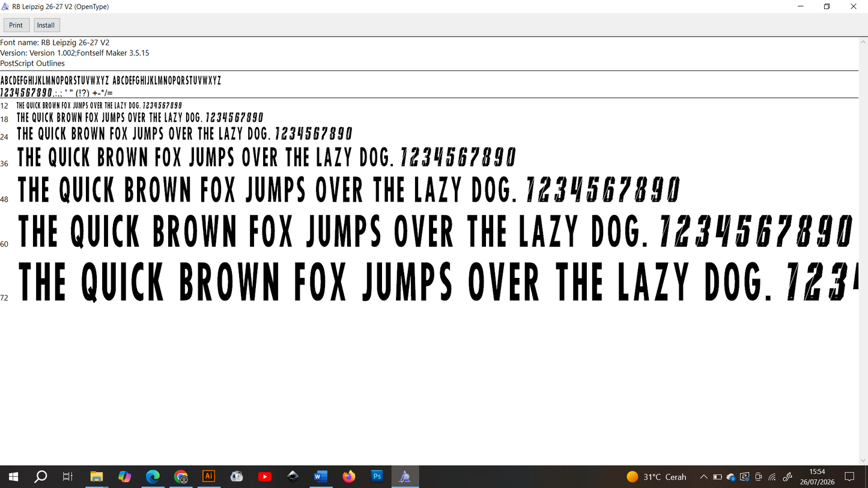
Task: Open the Wi-Fi network tray icon
Action: (772, 477)
